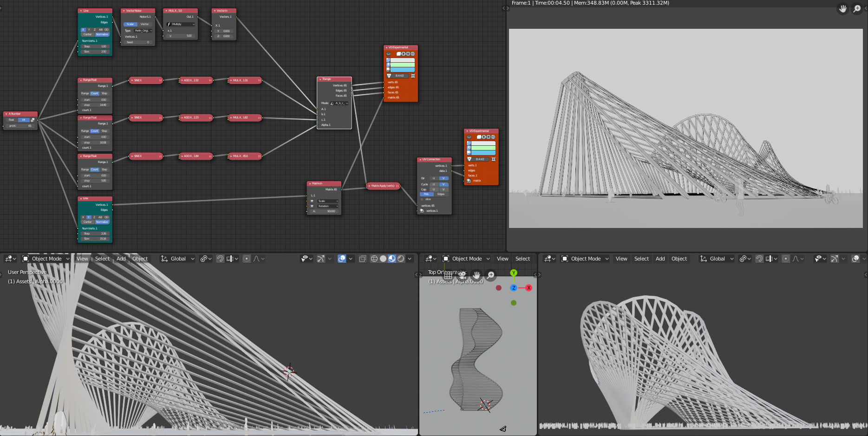Click the green Y axis gizmo handle

click(x=514, y=273)
